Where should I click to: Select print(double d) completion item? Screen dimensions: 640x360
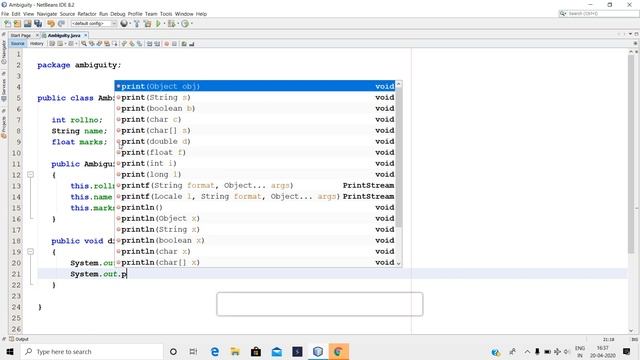[x=256, y=141]
